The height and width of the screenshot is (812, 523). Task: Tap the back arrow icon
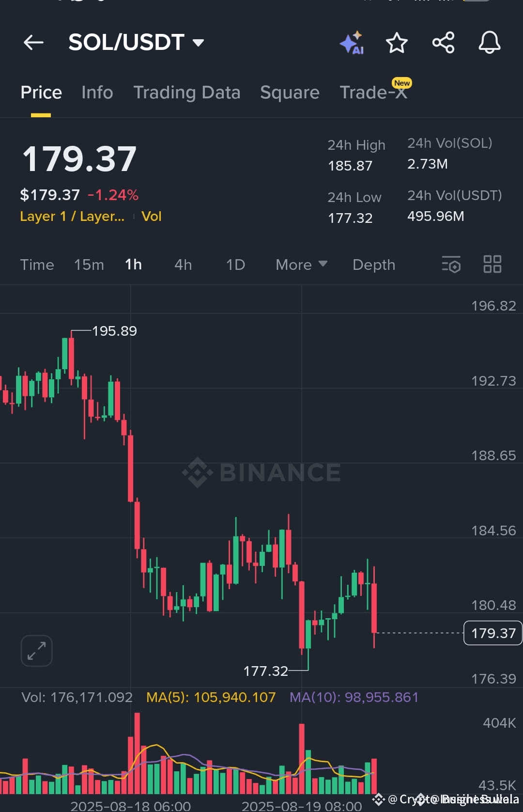pyautogui.click(x=33, y=43)
